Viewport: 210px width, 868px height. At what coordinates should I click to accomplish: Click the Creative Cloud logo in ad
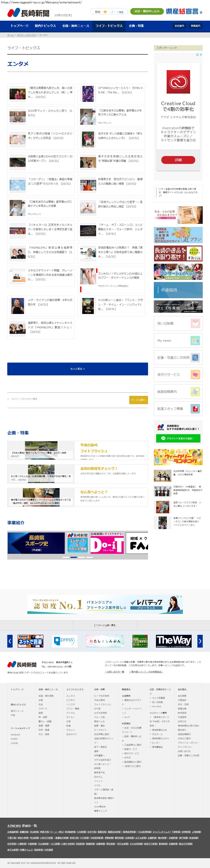tap(178, 82)
